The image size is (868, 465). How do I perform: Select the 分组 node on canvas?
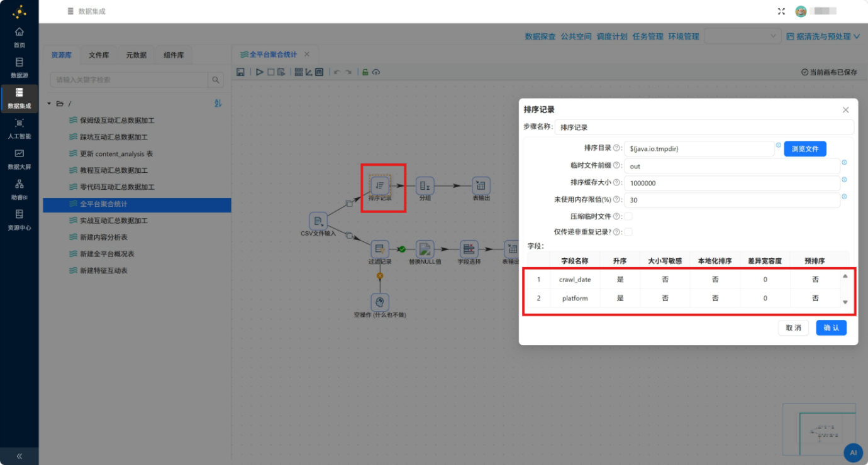point(425,185)
